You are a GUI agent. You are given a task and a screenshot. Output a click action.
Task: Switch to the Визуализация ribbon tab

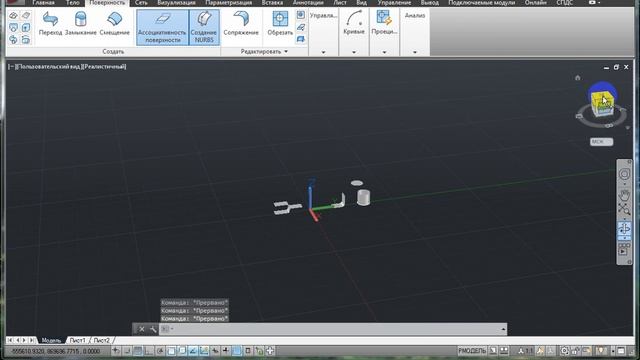pos(176,2)
